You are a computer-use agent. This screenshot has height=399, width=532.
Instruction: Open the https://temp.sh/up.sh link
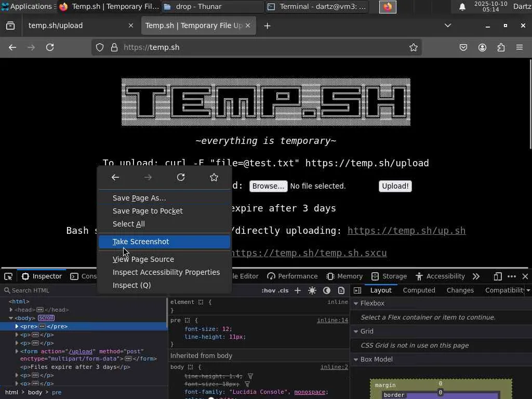(406, 231)
